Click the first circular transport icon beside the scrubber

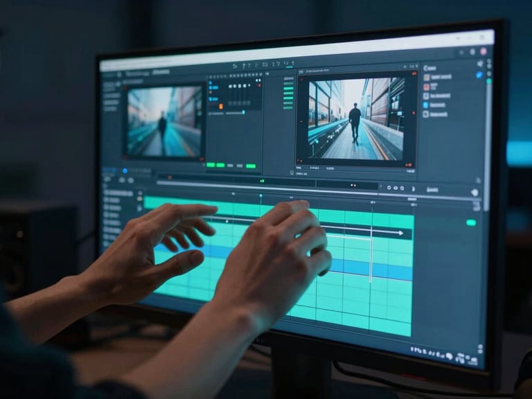click(389, 188)
